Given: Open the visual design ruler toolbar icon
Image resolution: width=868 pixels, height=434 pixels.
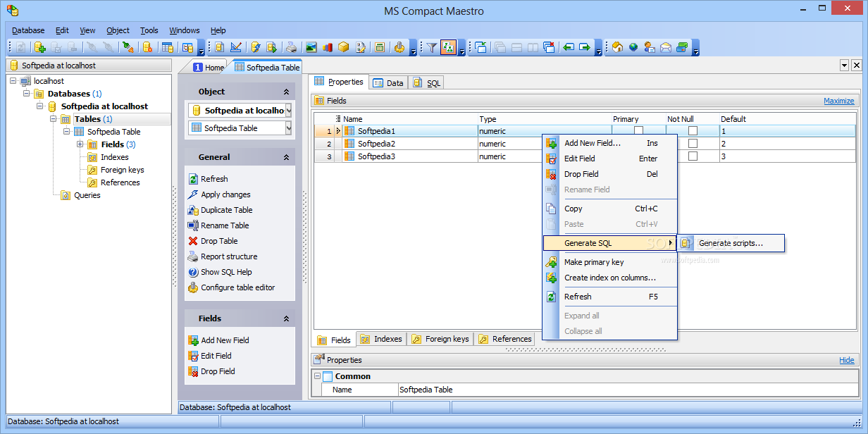Looking at the screenshot, I should click(x=236, y=47).
